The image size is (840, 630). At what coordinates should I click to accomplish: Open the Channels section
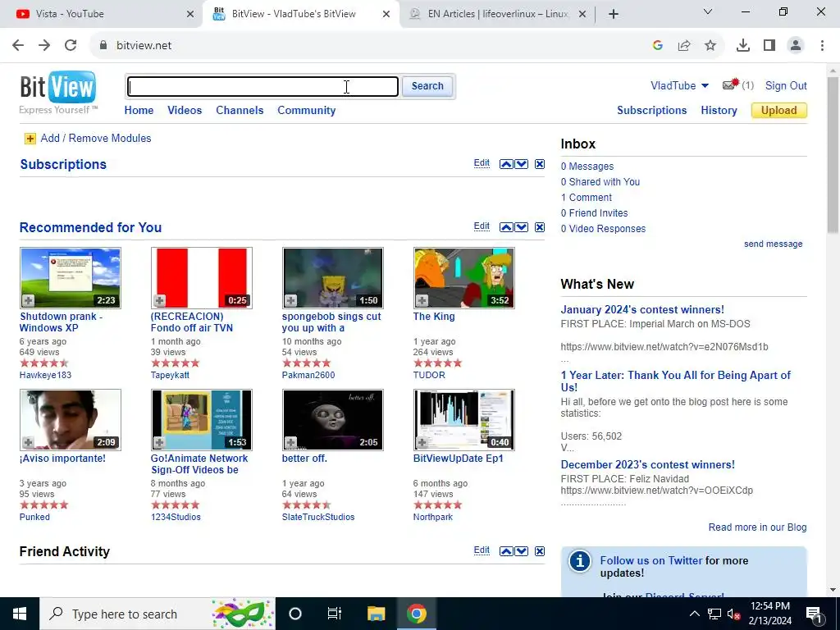(x=240, y=111)
